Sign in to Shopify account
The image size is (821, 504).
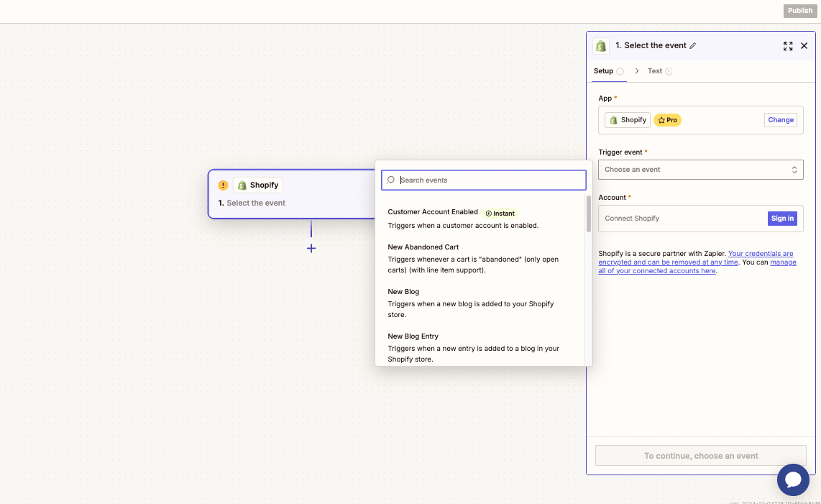tap(782, 219)
